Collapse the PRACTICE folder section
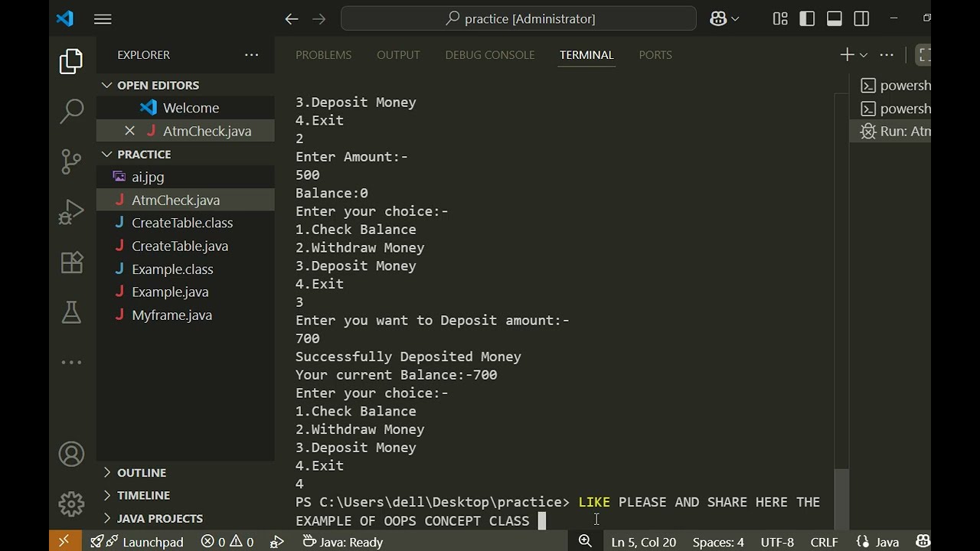Image resolution: width=980 pixels, height=551 pixels. coord(185,154)
